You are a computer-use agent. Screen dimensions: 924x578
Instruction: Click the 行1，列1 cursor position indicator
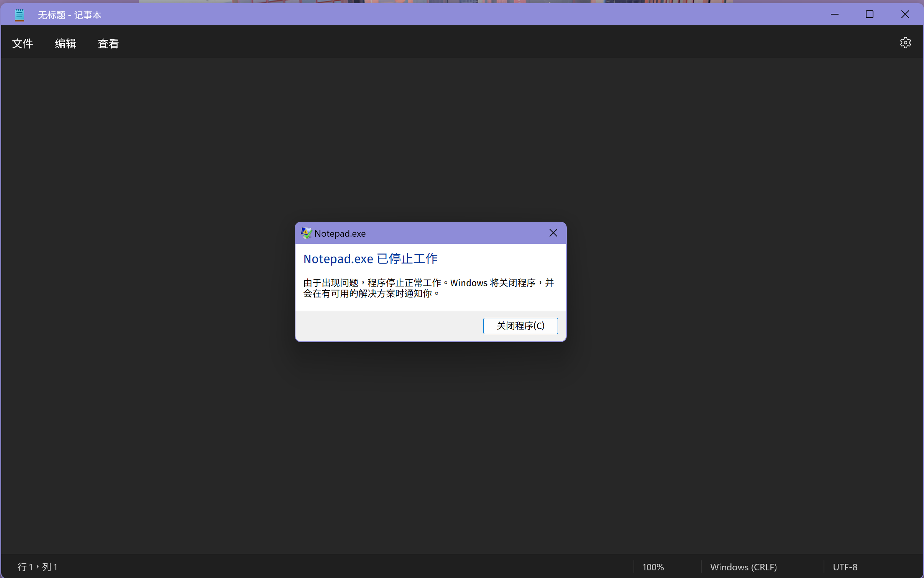coord(38,566)
